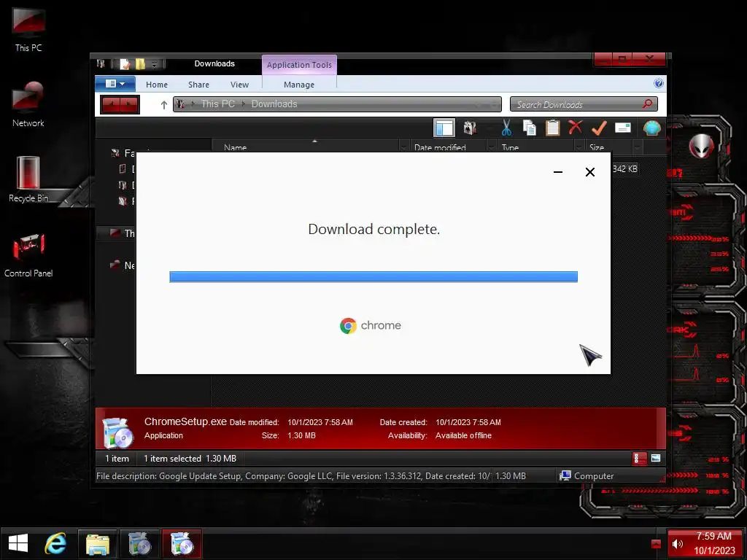Image resolution: width=747 pixels, height=560 pixels.
Task: Click the Copy icon in Explorer toolbar
Action: (x=530, y=128)
